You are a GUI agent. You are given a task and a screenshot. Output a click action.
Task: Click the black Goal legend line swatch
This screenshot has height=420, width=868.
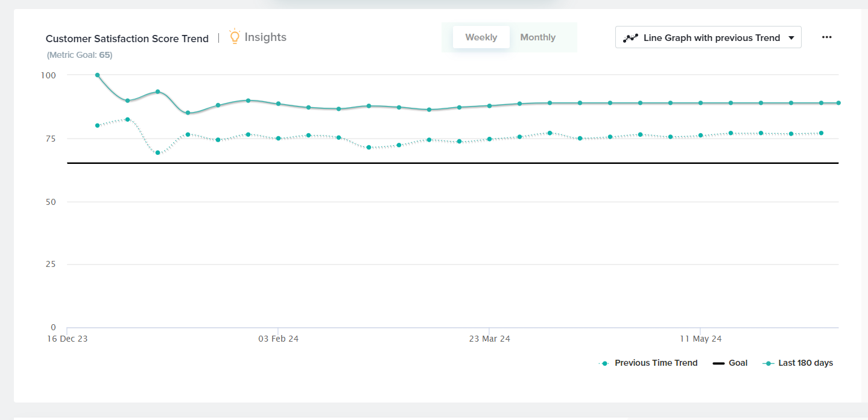718,363
